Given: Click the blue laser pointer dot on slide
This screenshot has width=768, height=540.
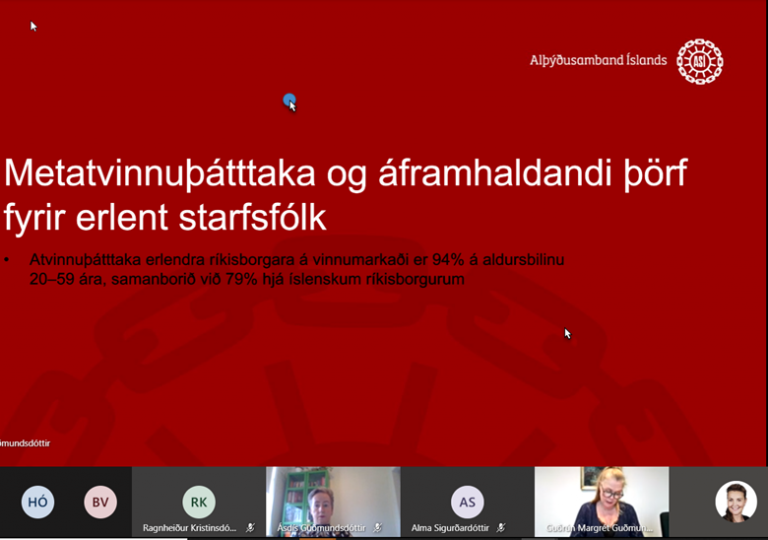Looking at the screenshot, I should [x=289, y=100].
